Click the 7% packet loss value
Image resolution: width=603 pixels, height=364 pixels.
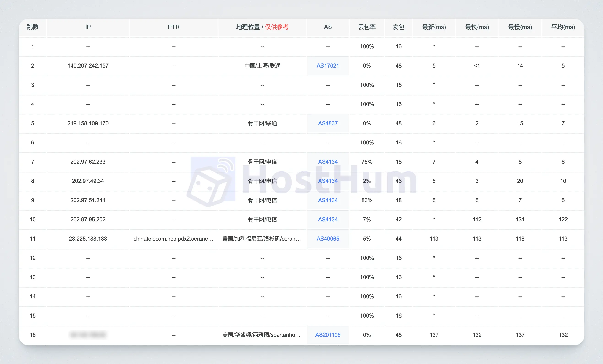[x=367, y=219]
